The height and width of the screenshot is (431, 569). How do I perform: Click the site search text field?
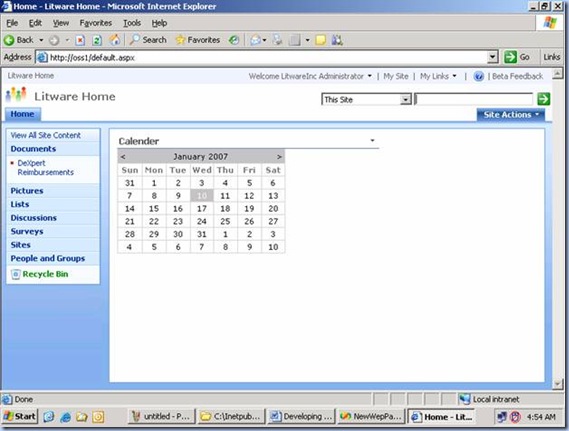(474, 99)
